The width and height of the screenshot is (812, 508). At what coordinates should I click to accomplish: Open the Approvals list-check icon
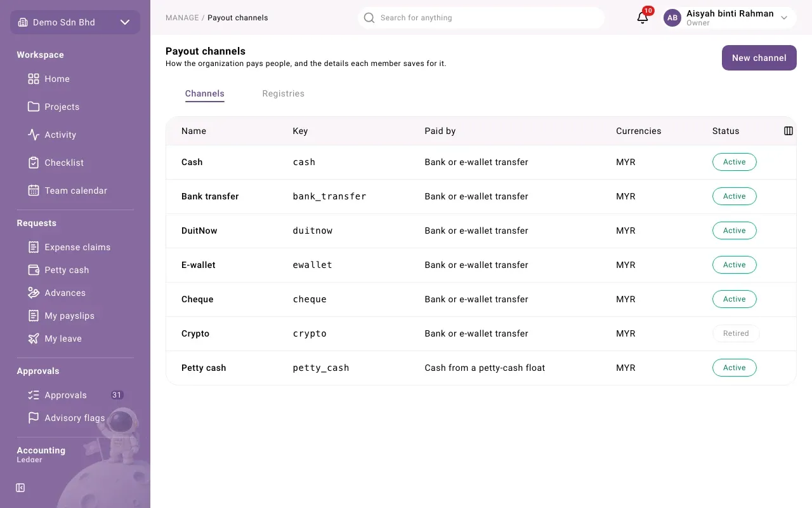coord(34,395)
